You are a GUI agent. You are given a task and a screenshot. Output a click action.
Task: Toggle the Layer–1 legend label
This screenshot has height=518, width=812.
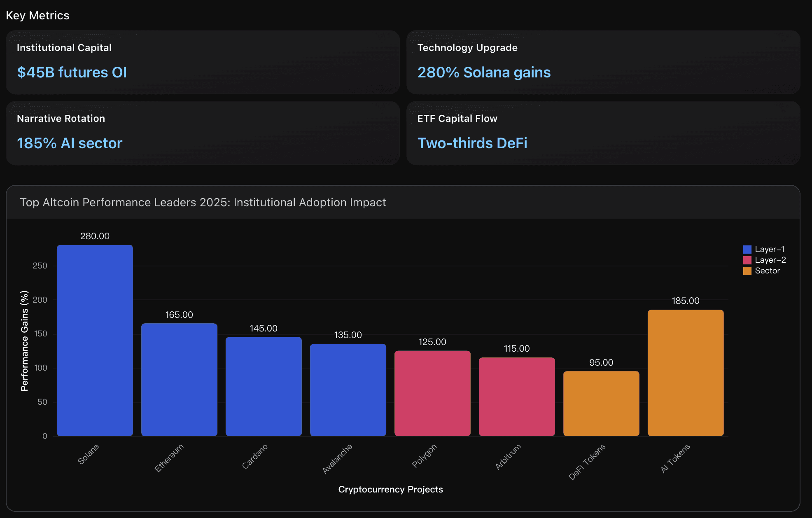tap(770, 249)
